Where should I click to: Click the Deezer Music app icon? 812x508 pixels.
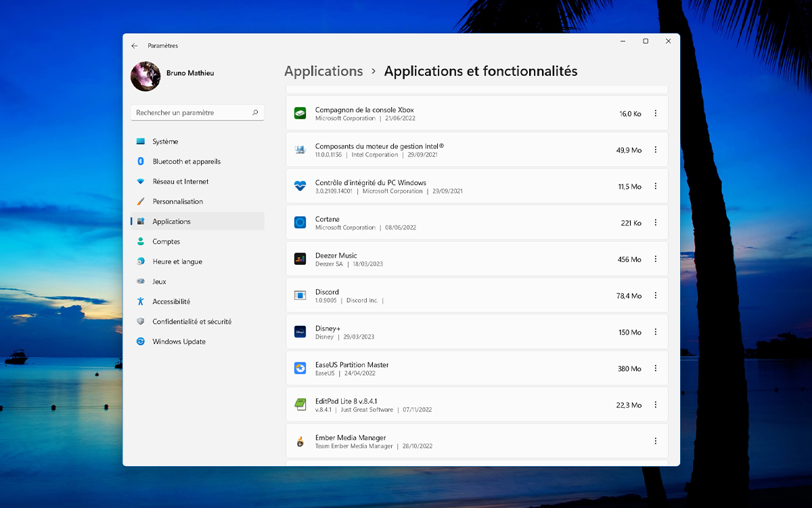[300, 259]
